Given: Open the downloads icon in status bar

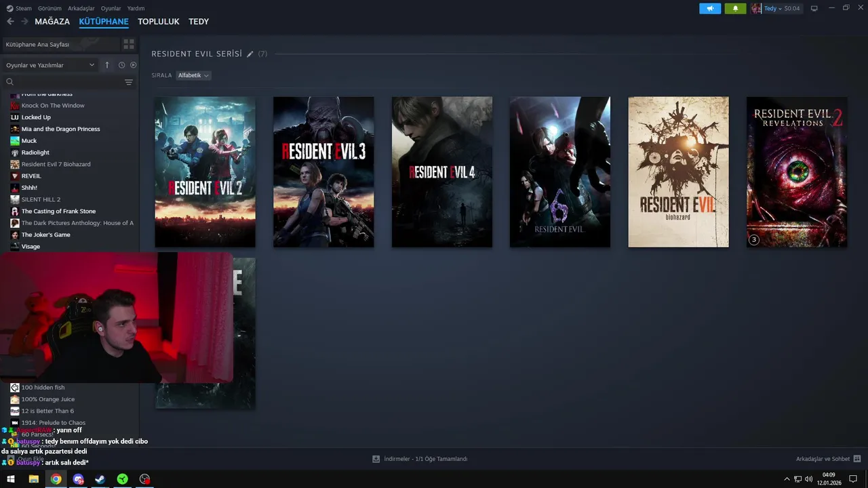Looking at the screenshot, I should click(376, 459).
